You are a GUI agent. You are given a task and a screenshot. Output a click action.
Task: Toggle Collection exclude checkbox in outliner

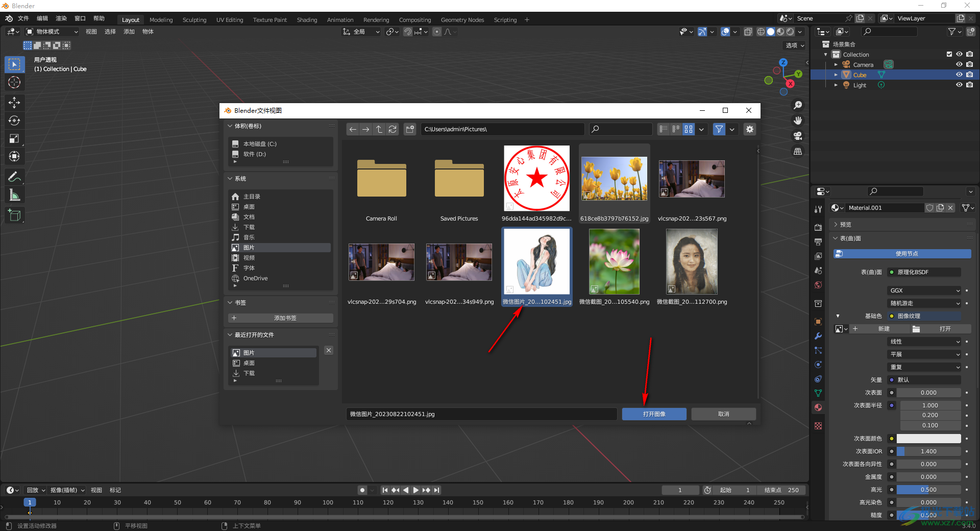point(949,54)
